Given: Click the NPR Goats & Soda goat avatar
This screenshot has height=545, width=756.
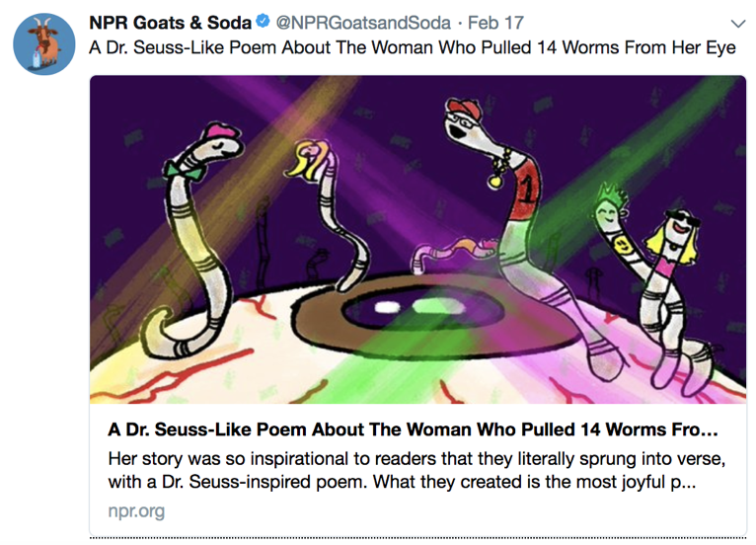Looking at the screenshot, I should click(x=44, y=43).
